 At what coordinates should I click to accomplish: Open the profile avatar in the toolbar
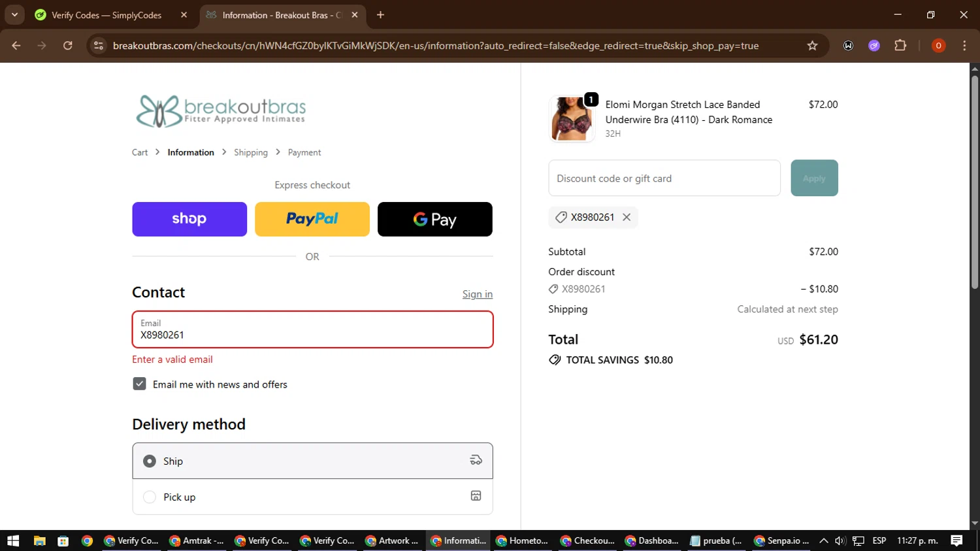point(938,46)
